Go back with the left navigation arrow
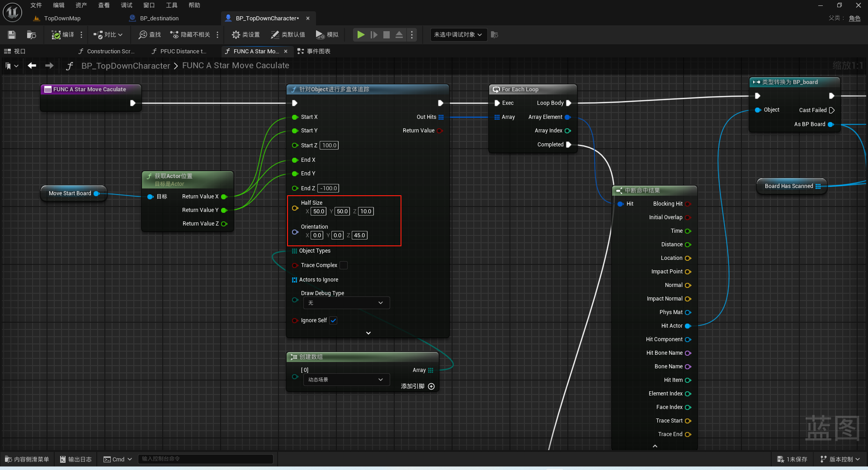 32,66
